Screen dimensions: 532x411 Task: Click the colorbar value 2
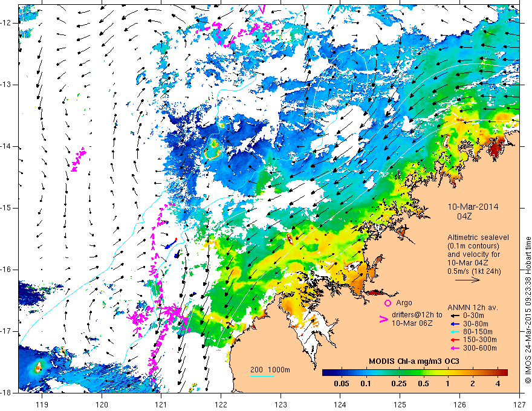pyautogui.click(x=473, y=384)
